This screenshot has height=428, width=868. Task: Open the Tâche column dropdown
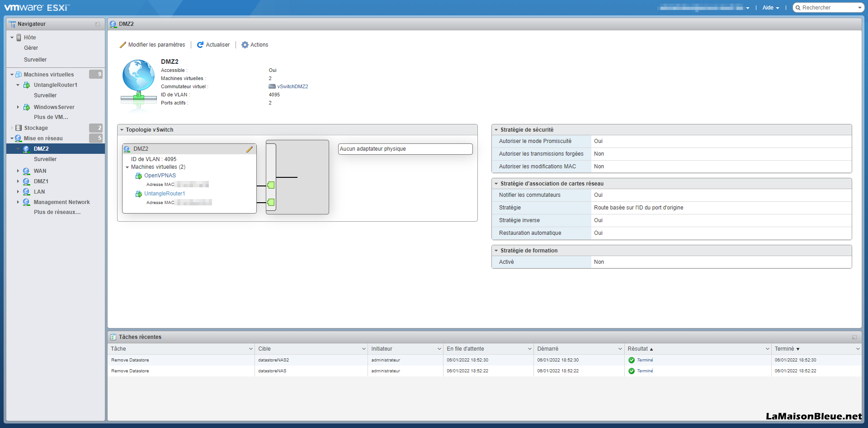[x=251, y=349]
